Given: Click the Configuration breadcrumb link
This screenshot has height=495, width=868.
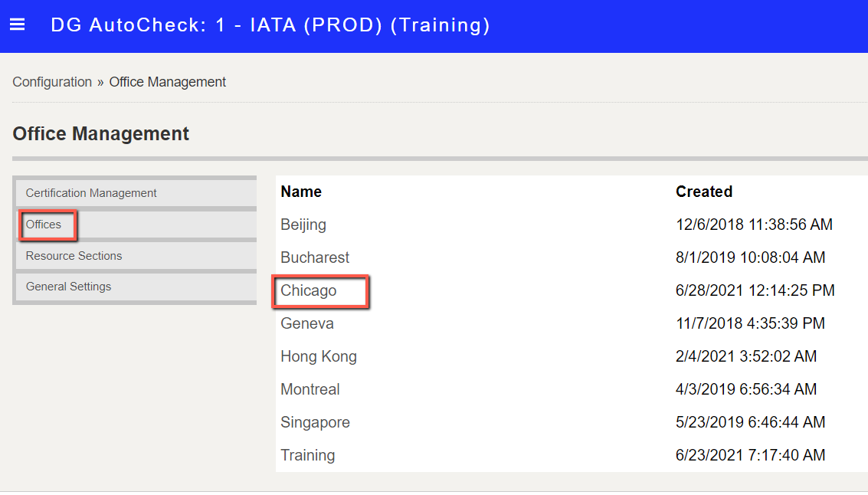Looking at the screenshot, I should (x=52, y=82).
